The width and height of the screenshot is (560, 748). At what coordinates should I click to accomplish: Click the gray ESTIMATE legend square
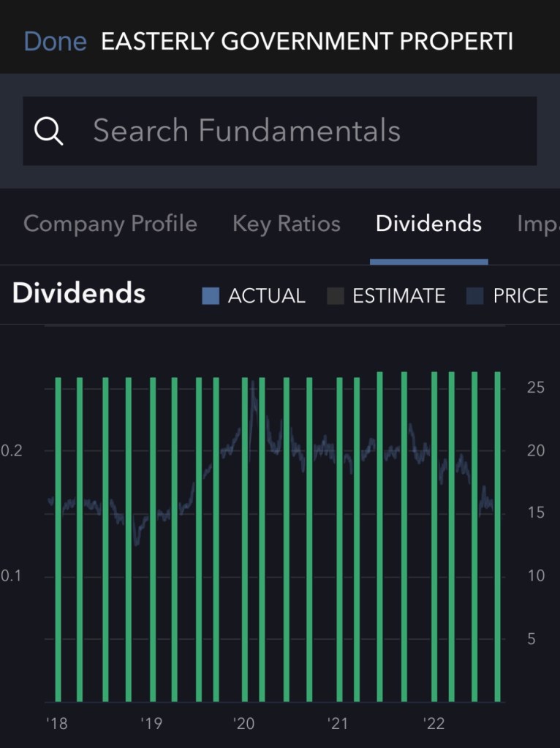coord(336,296)
